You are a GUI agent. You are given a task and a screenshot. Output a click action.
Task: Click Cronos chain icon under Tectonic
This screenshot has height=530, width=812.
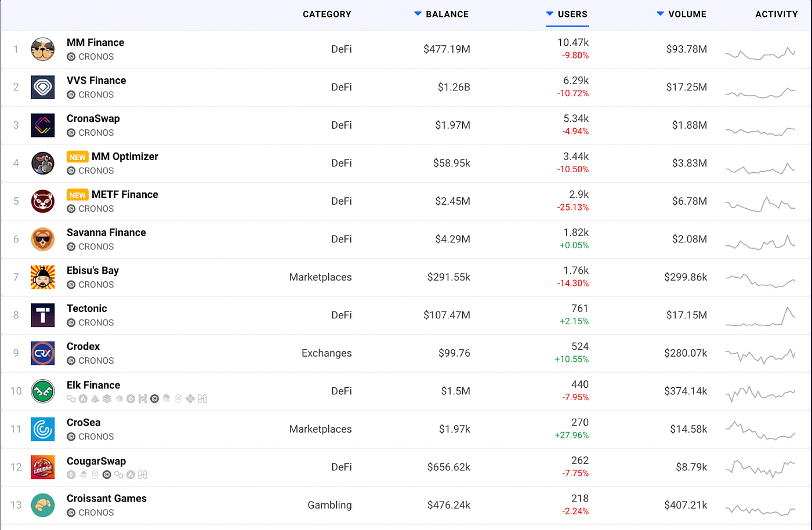pyautogui.click(x=71, y=322)
